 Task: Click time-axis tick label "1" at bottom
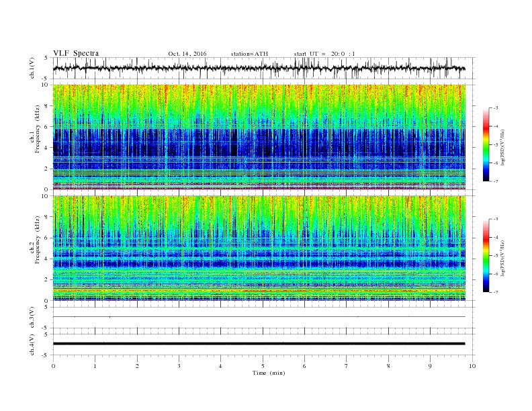click(95, 366)
